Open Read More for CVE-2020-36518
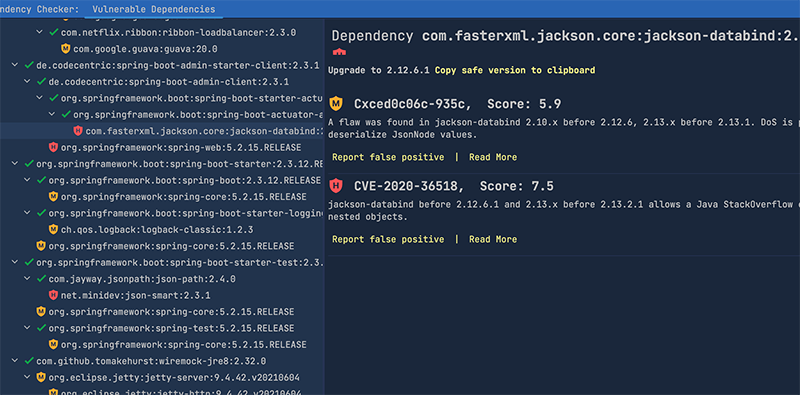The width and height of the screenshot is (800, 395). (x=493, y=239)
